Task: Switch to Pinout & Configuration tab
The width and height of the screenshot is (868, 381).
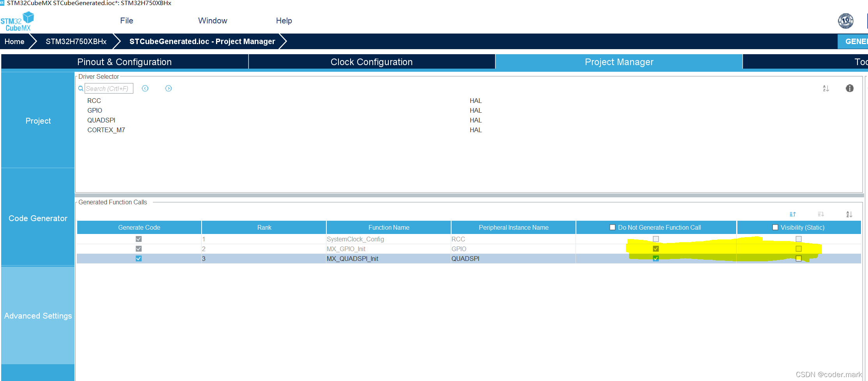Action: click(124, 62)
